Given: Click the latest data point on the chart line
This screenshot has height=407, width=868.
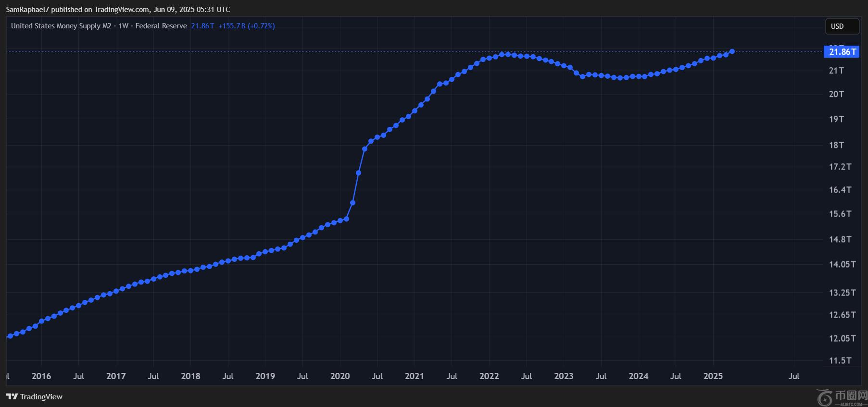Looking at the screenshot, I should [732, 51].
